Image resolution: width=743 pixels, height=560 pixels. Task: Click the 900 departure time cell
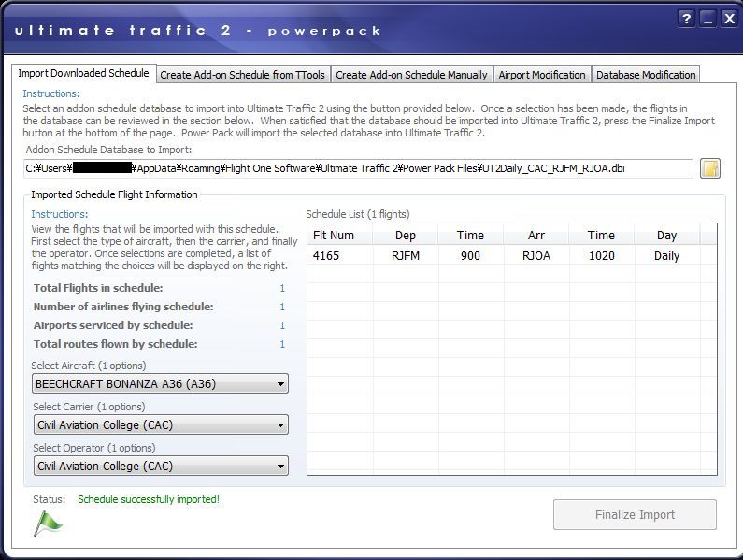(x=470, y=255)
